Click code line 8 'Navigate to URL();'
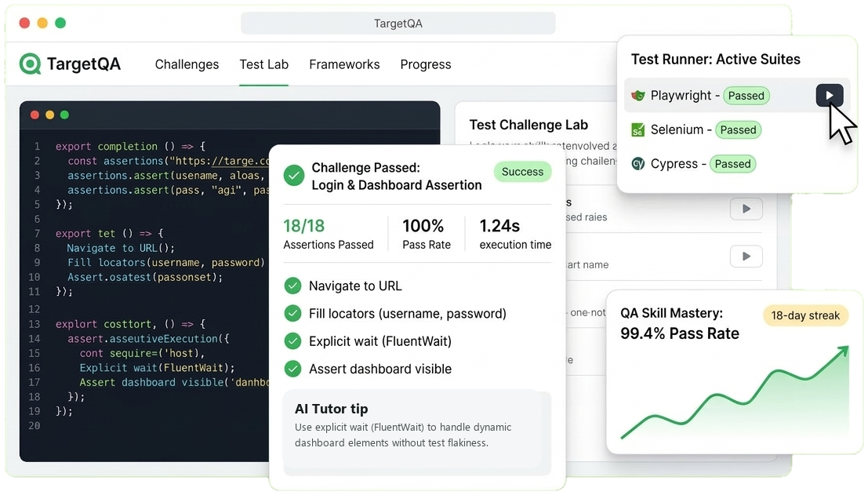The width and height of the screenshot is (868, 495). [121, 248]
